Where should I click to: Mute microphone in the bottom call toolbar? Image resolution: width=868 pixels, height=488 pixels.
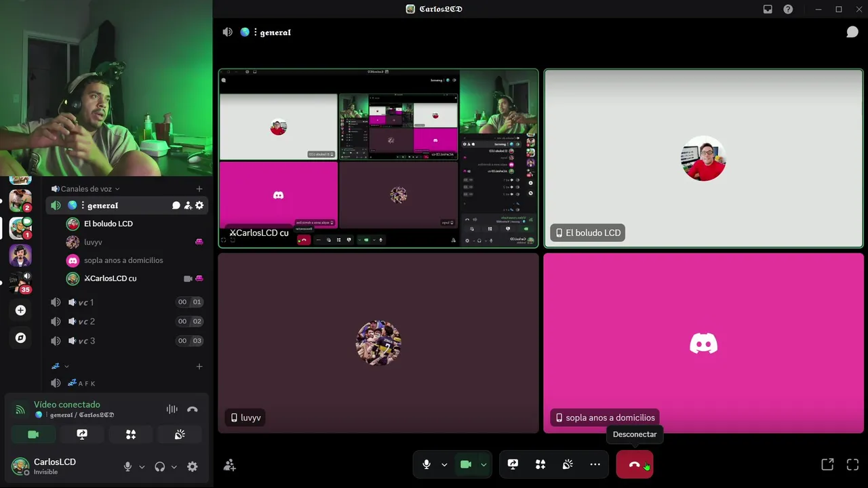coord(427,464)
